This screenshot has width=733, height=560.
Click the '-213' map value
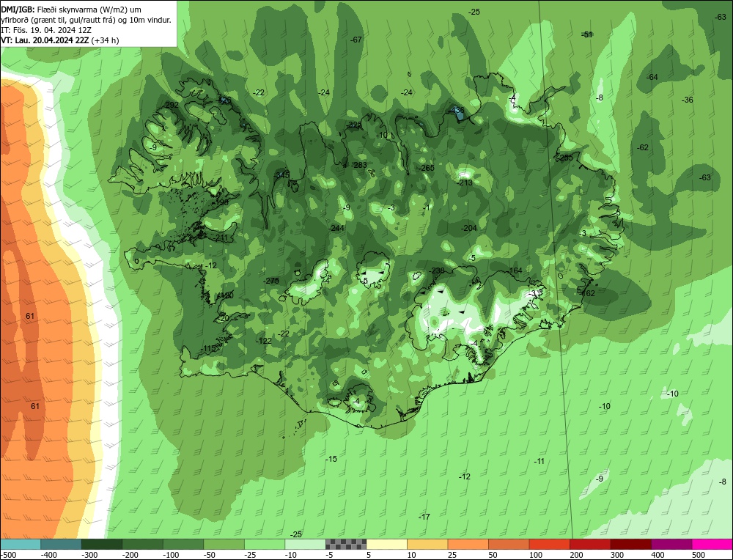point(465,183)
